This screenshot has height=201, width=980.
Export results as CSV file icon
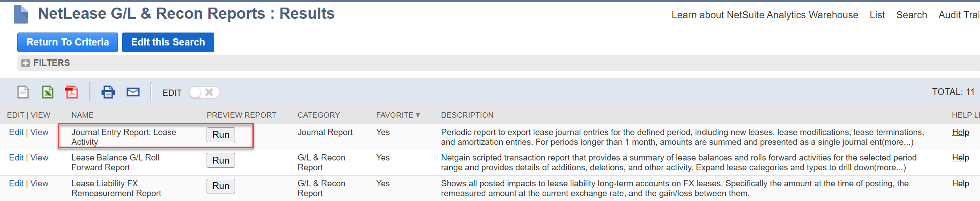point(23,92)
